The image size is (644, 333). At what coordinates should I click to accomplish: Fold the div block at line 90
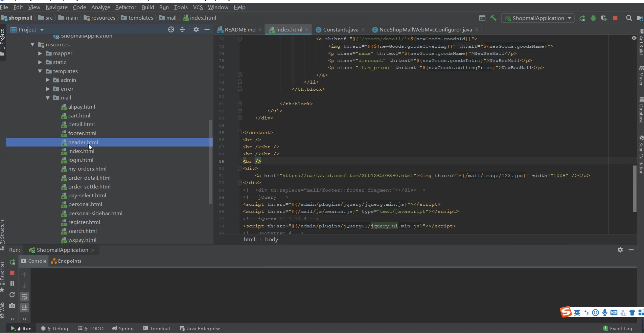point(240,168)
